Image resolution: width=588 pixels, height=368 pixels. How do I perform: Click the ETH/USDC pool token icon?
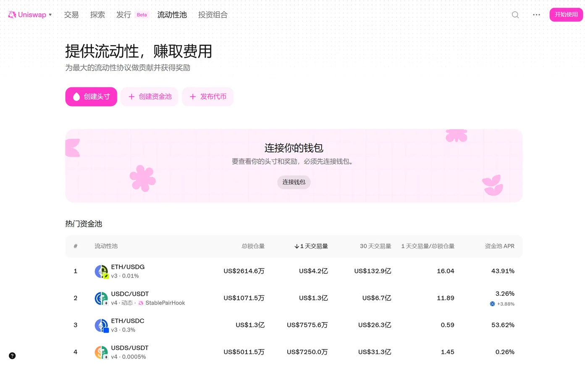click(102, 326)
